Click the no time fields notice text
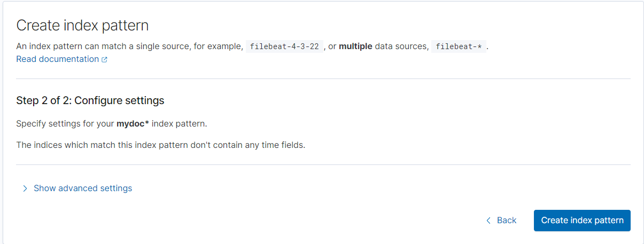Image resolution: width=644 pixels, height=244 pixels. [160, 145]
